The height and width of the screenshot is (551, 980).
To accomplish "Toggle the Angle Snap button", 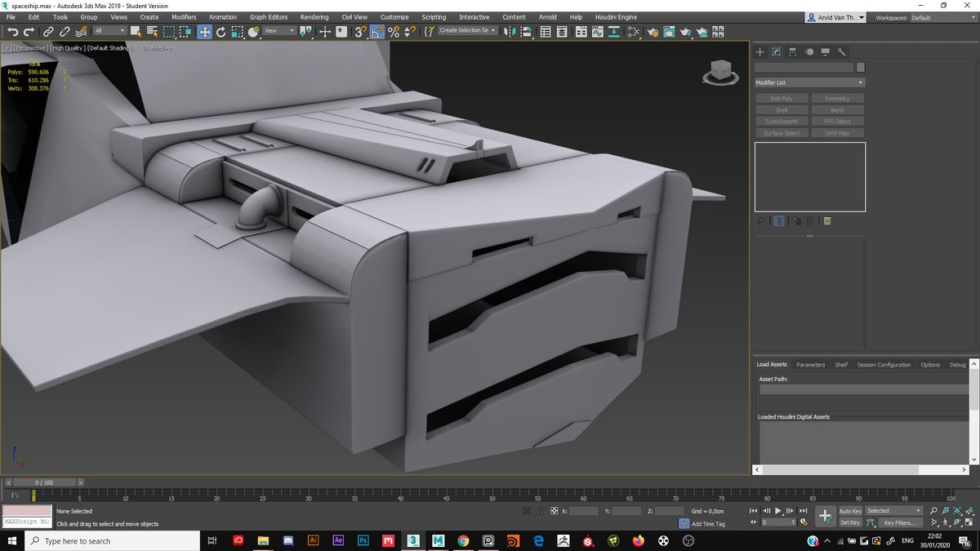I will tap(377, 32).
